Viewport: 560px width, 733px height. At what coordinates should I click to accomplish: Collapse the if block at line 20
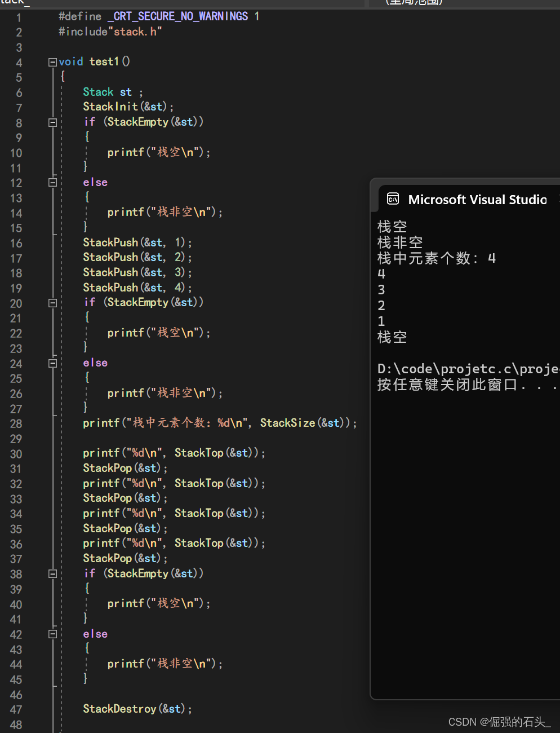52,303
